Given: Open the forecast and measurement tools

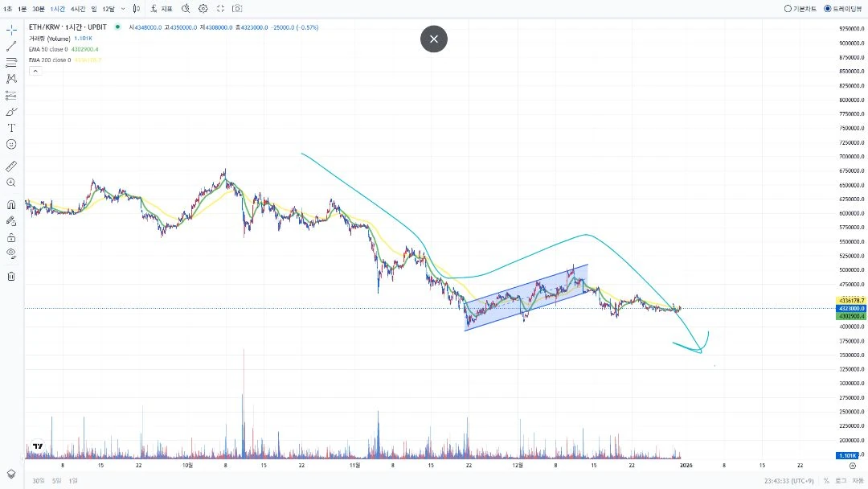Looking at the screenshot, I should click(x=11, y=95).
